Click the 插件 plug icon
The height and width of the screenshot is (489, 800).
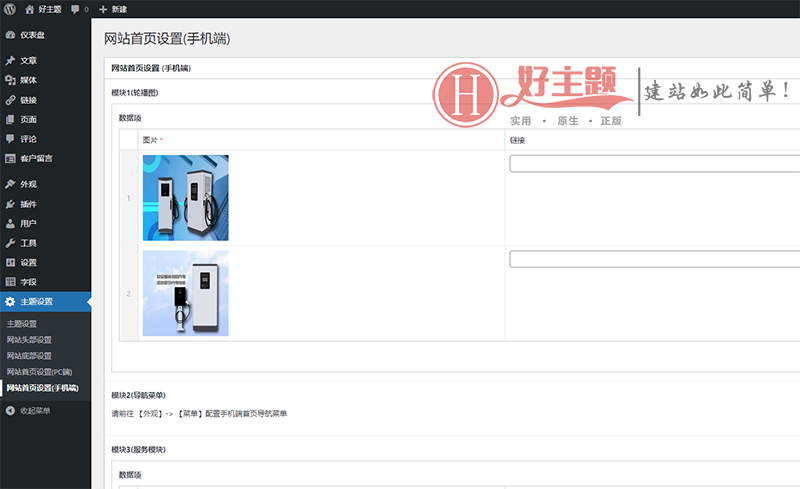[10, 204]
